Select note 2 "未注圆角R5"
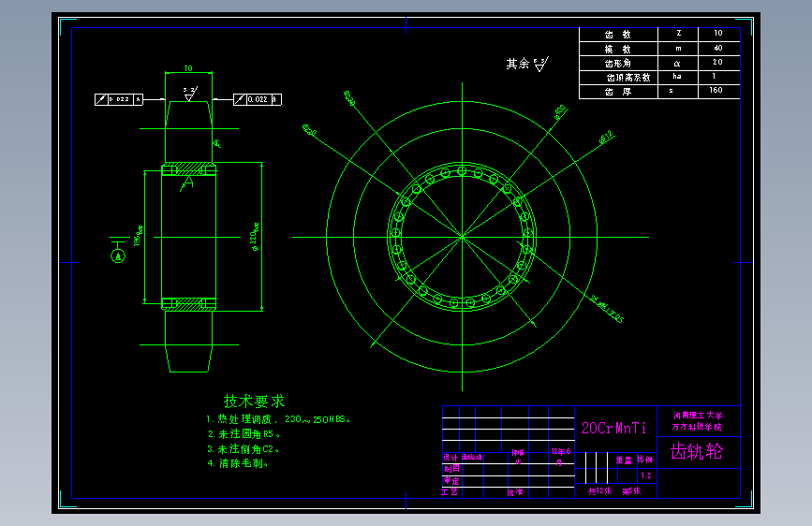The image size is (812, 526). coord(244,434)
